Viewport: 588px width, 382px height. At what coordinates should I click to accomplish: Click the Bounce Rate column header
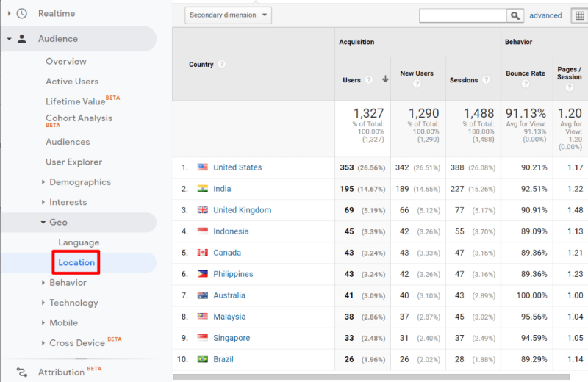pyautogui.click(x=526, y=73)
